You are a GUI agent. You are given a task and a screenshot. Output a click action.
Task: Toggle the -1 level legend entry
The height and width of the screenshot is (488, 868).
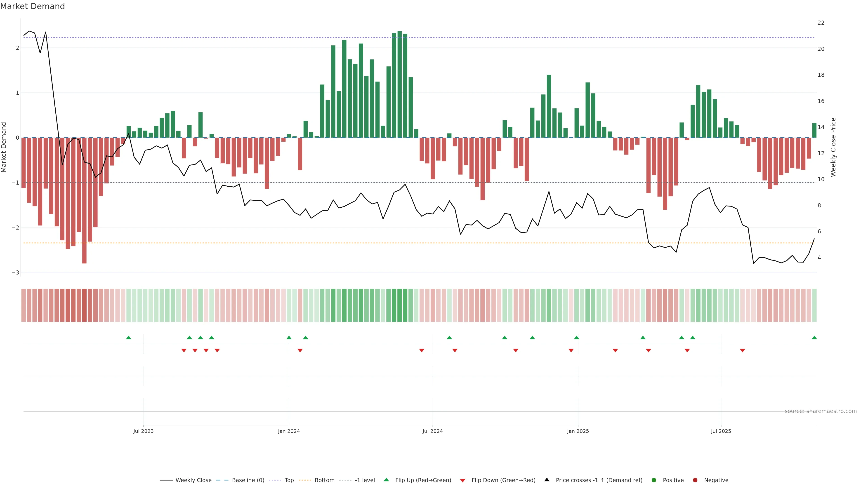coord(365,480)
